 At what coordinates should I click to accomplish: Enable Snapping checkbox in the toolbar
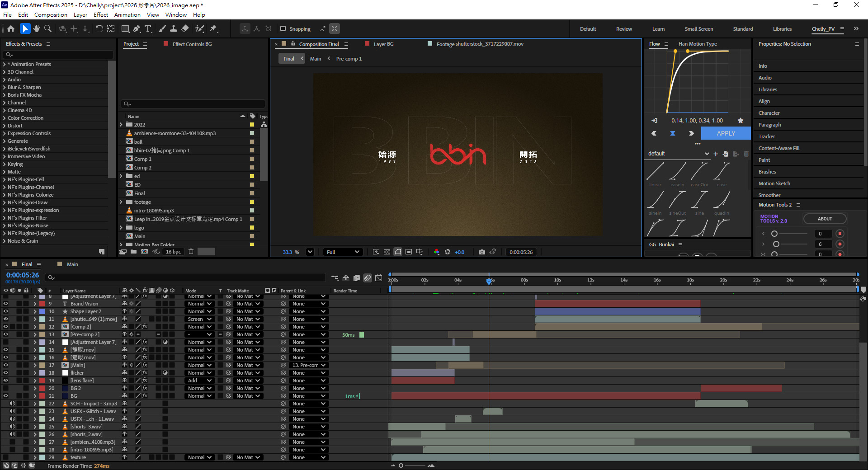coord(283,28)
